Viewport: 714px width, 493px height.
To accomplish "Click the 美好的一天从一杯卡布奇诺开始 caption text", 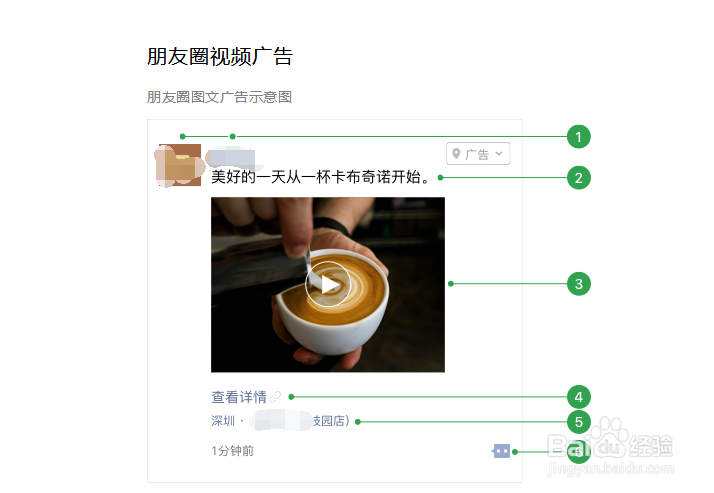I will coord(321,177).
